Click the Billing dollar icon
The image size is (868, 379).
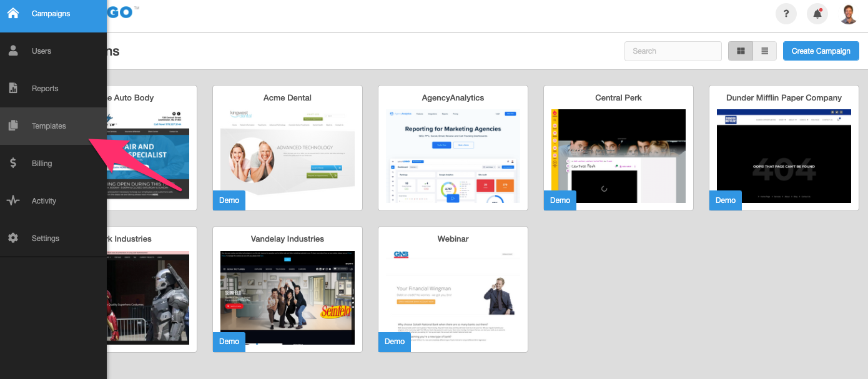pos(13,163)
